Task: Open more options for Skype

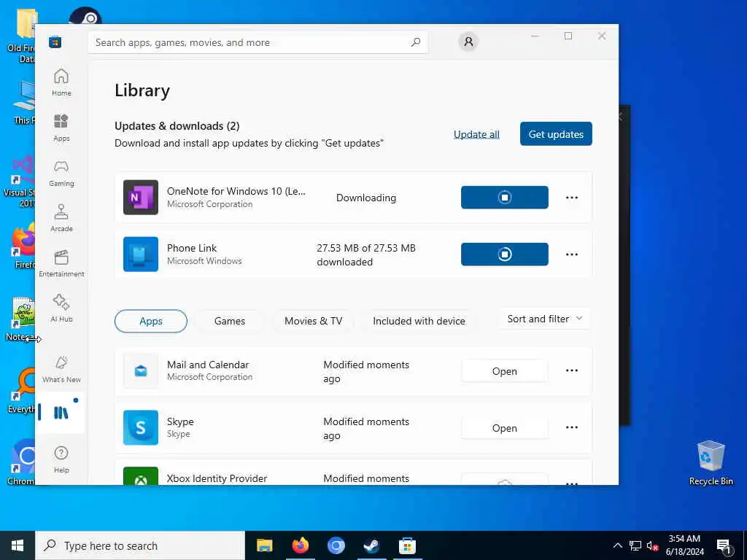Action: [572, 427]
